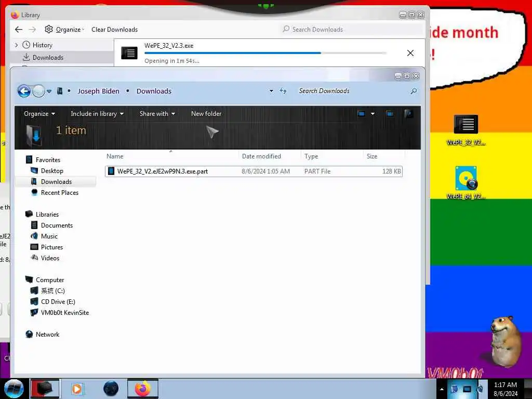Open the Windows Start menu orb

[x=14, y=389]
